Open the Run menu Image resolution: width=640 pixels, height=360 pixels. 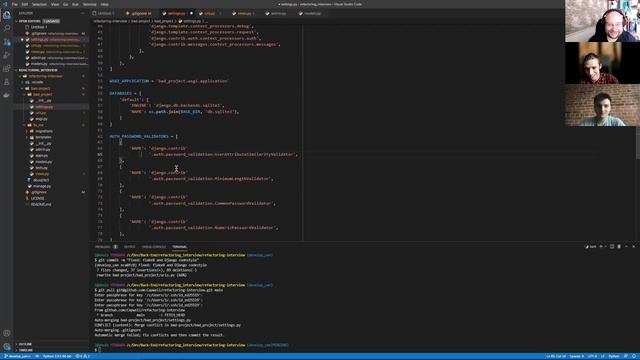[x=75, y=4]
